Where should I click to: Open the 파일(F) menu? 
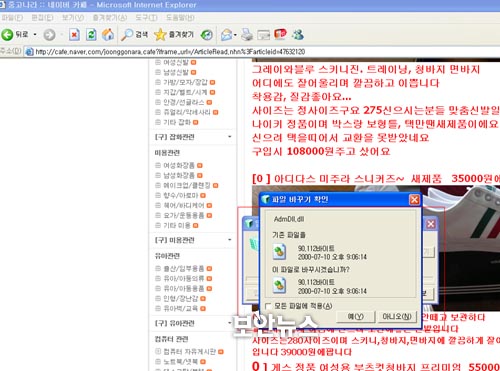tap(12, 17)
